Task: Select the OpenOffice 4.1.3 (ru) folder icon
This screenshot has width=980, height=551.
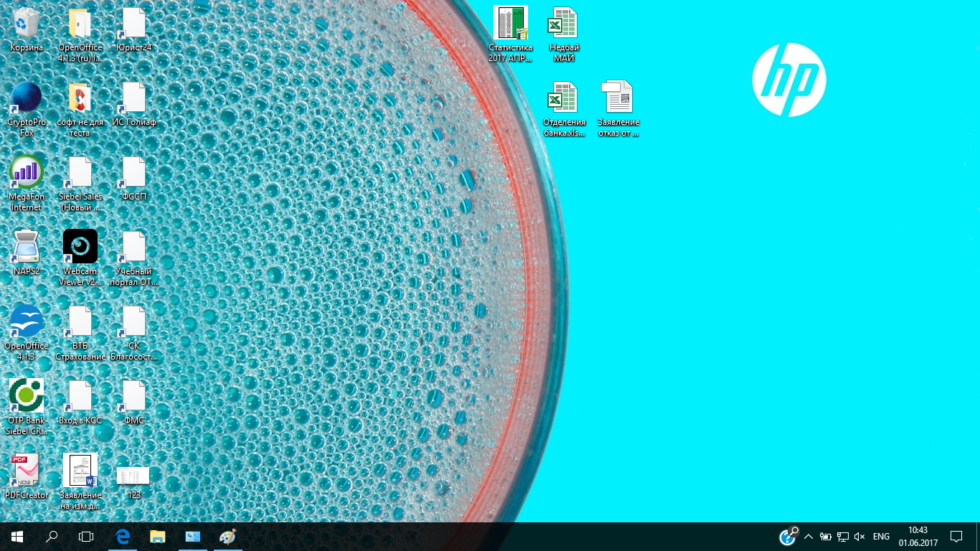Action: coord(80,24)
